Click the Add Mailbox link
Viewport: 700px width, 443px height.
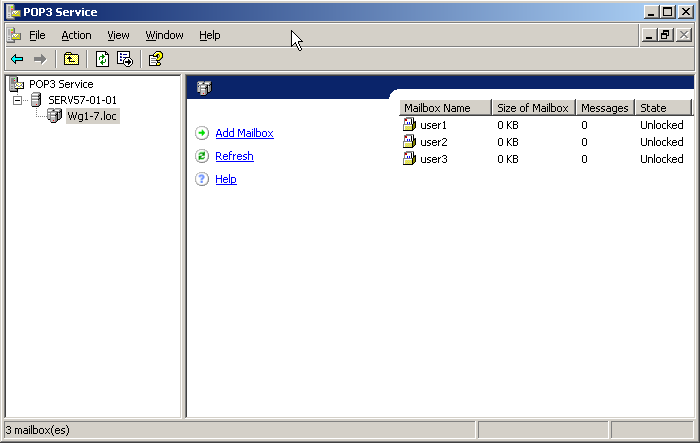click(244, 133)
